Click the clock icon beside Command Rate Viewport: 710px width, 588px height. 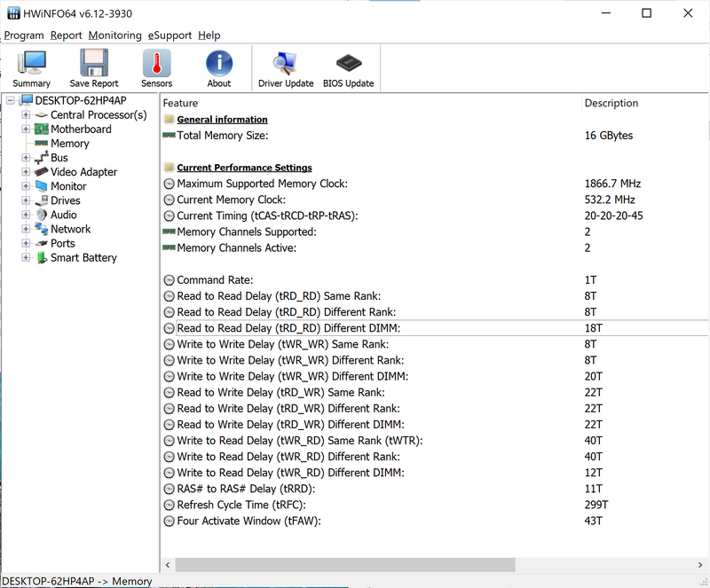169,280
